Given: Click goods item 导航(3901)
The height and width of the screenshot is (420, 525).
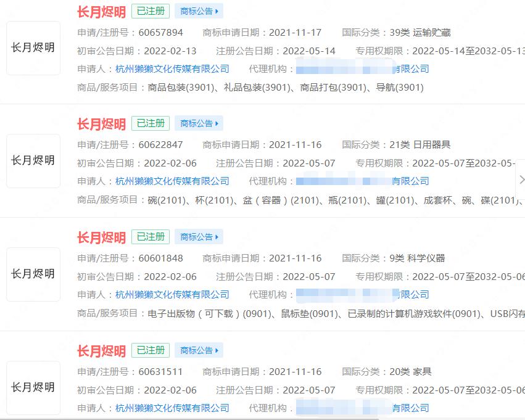Looking at the screenshot, I should tap(400, 88).
